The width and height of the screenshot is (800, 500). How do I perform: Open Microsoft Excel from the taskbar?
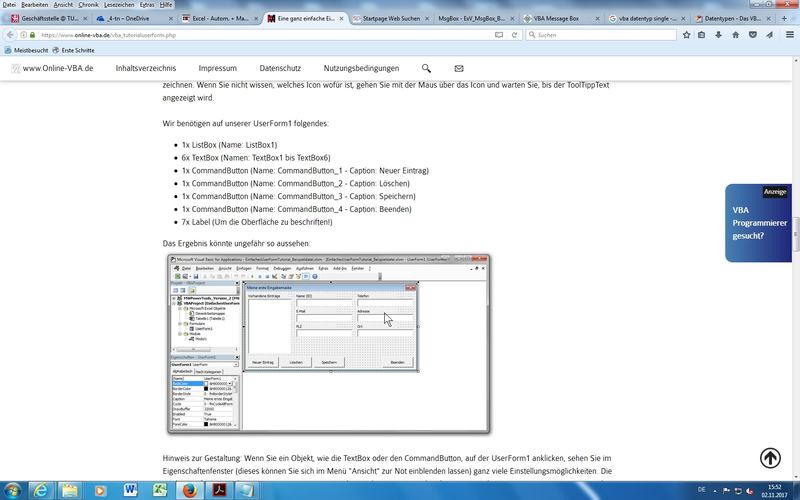[x=160, y=490]
